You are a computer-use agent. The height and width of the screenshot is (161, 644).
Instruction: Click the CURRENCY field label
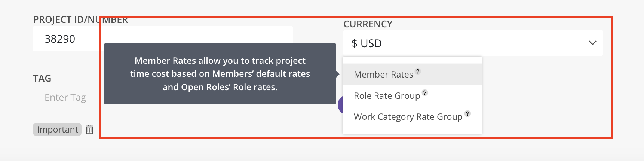click(x=368, y=24)
